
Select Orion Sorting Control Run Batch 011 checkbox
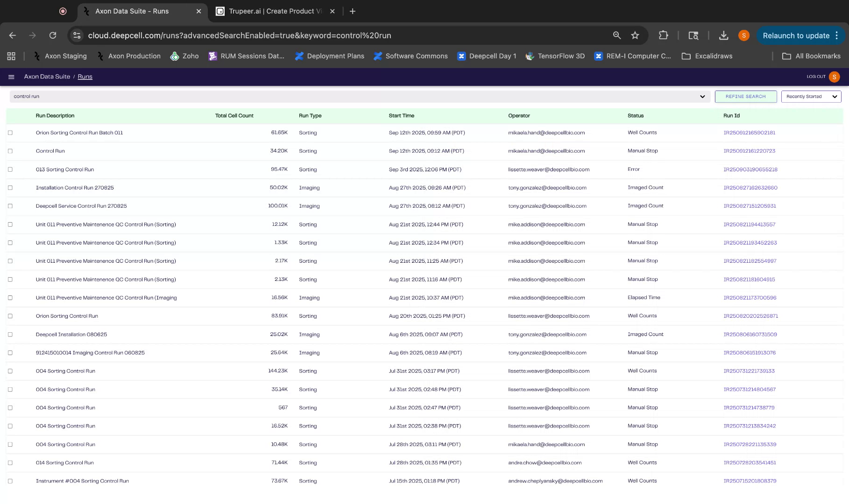tap(10, 132)
